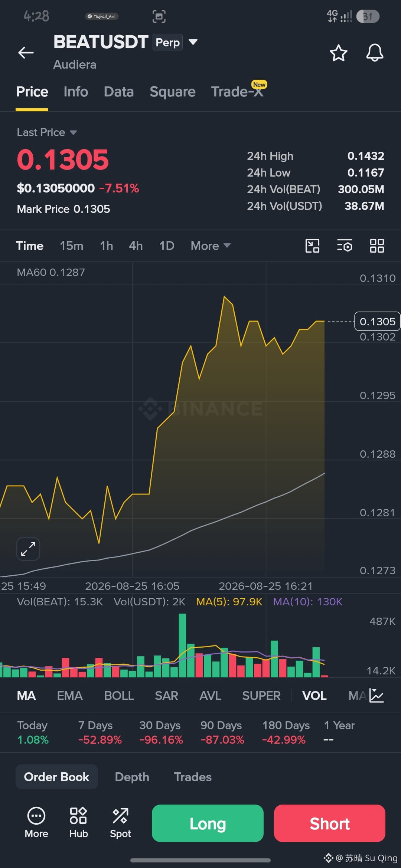Go back using the left arrow
The height and width of the screenshot is (868, 401).
26,53
